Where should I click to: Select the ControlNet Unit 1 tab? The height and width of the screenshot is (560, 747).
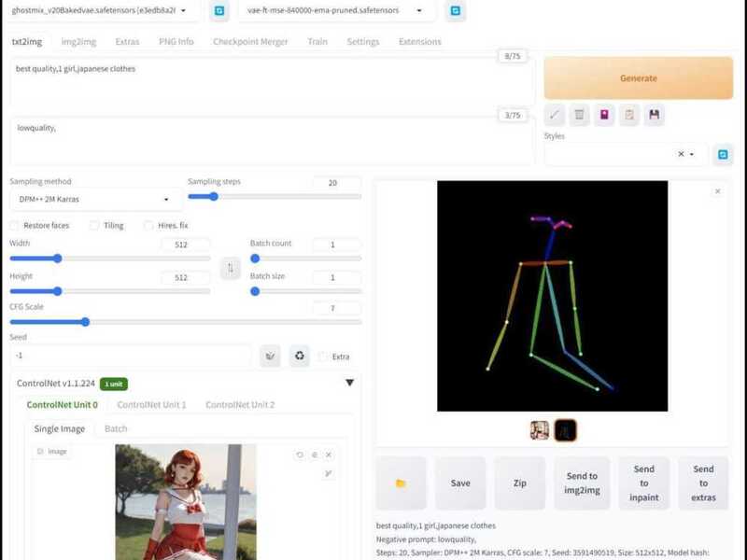click(x=151, y=405)
